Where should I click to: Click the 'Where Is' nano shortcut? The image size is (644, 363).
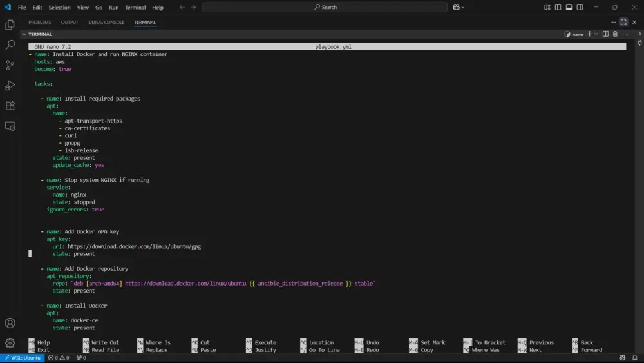tap(154, 343)
